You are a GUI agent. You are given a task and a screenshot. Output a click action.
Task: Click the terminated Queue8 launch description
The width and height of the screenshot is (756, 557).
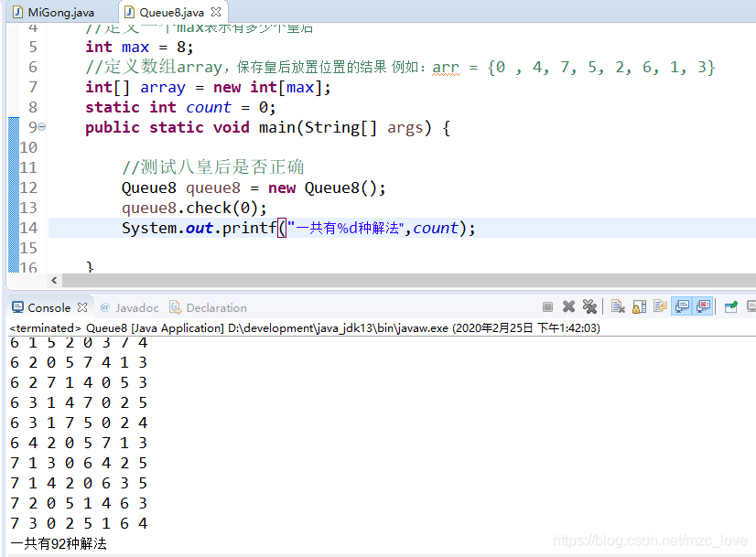pos(305,328)
